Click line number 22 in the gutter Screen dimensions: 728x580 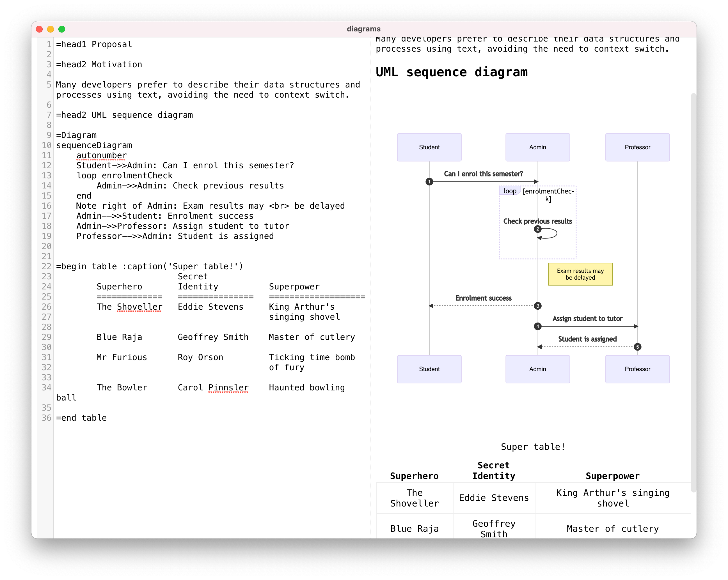click(x=46, y=266)
